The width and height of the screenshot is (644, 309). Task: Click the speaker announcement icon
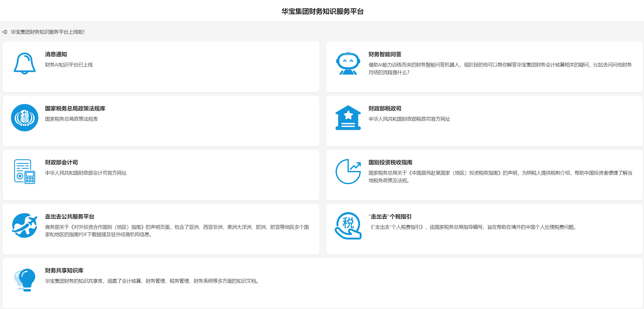5,32
